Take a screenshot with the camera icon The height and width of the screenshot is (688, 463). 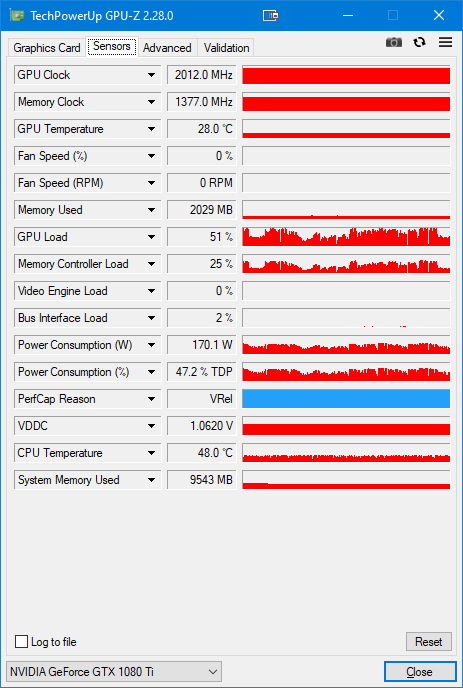point(394,42)
